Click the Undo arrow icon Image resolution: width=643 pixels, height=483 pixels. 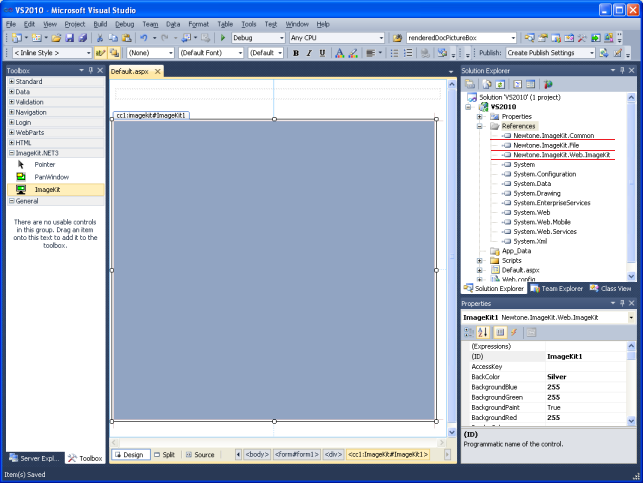[x=144, y=38]
